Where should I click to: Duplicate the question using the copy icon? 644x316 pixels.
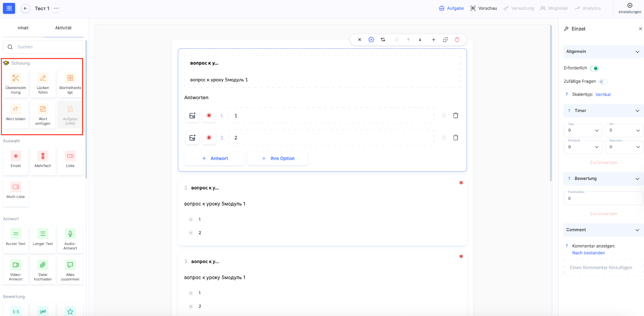[x=445, y=39]
